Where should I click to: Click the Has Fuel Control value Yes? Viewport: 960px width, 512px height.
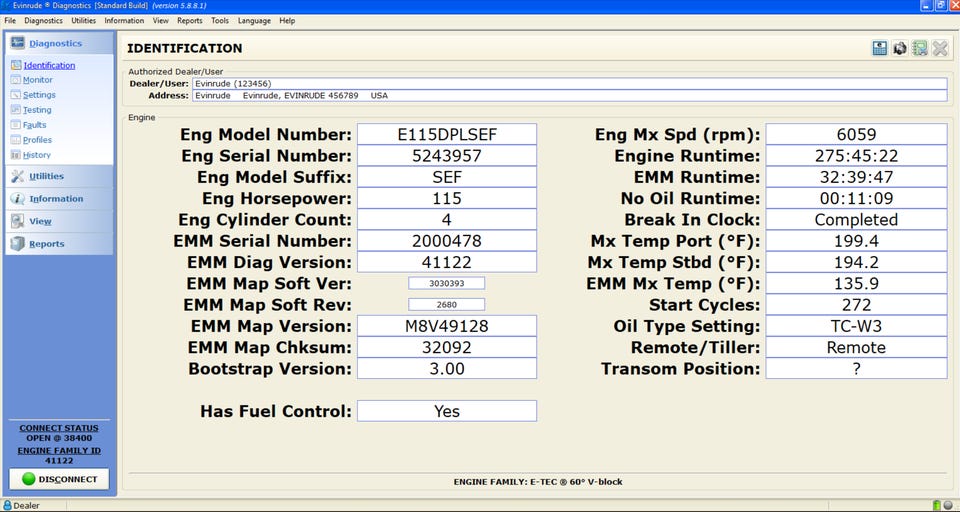pos(447,411)
